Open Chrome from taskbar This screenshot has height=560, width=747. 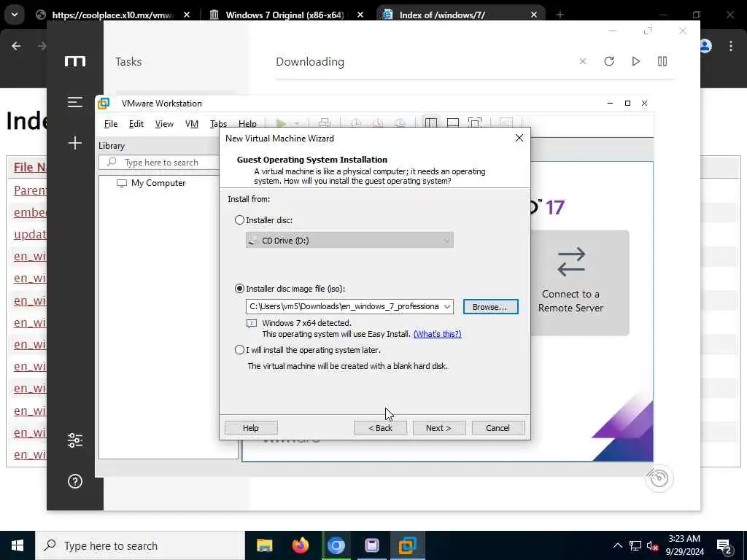336,545
